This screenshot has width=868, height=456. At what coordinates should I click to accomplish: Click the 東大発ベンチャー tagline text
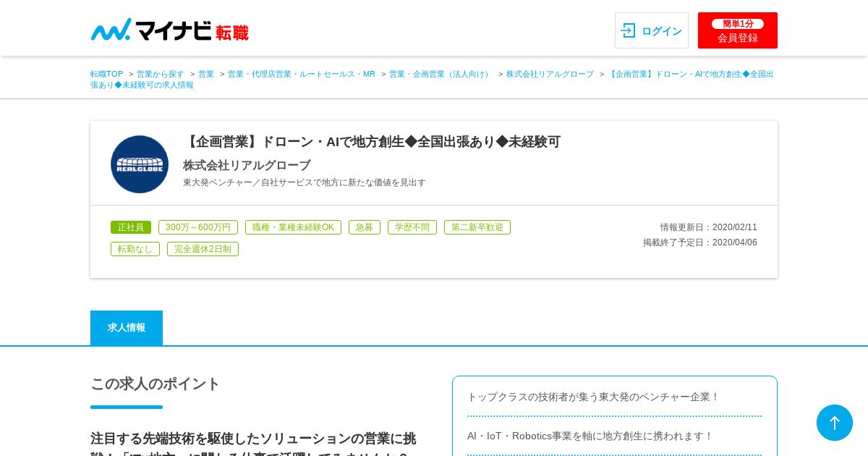pyautogui.click(x=305, y=182)
